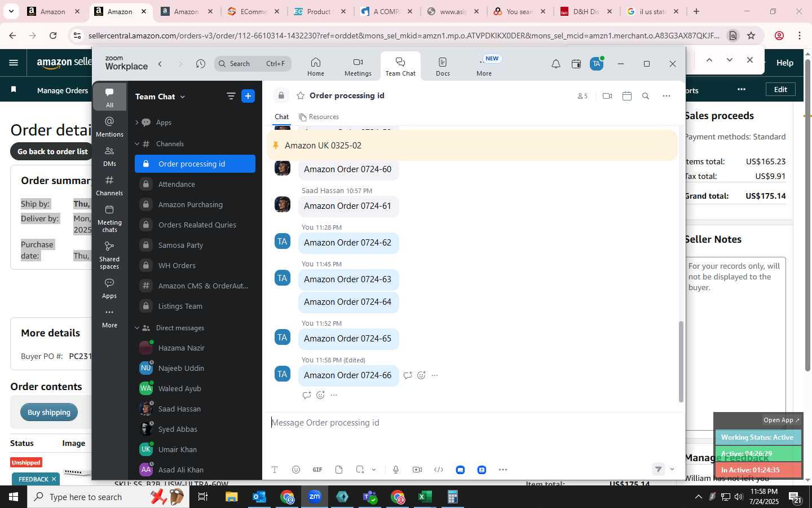Click Go back to order list in Amazon
The height and width of the screenshot is (508, 812).
coord(51,151)
